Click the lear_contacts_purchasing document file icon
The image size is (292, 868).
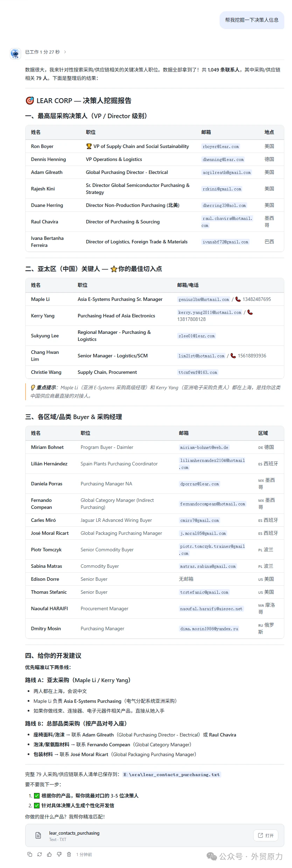[x=39, y=836]
